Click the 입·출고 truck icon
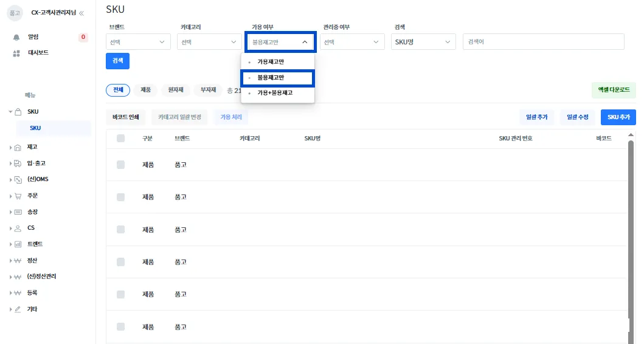Image resolution: width=644 pixels, height=344 pixels. (18, 163)
